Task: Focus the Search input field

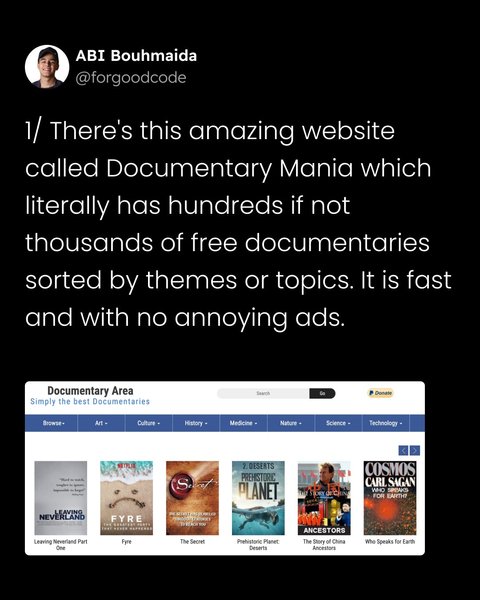Action: (263, 393)
